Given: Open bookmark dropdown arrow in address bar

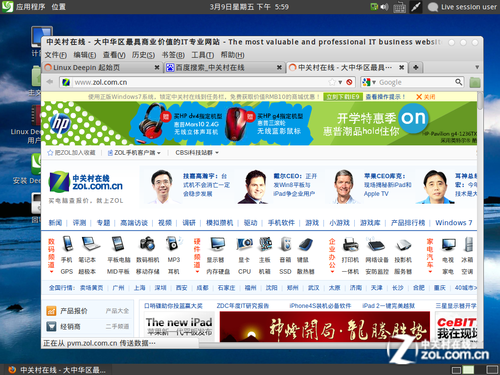Looking at the screenshot, I should pos(340,82).
